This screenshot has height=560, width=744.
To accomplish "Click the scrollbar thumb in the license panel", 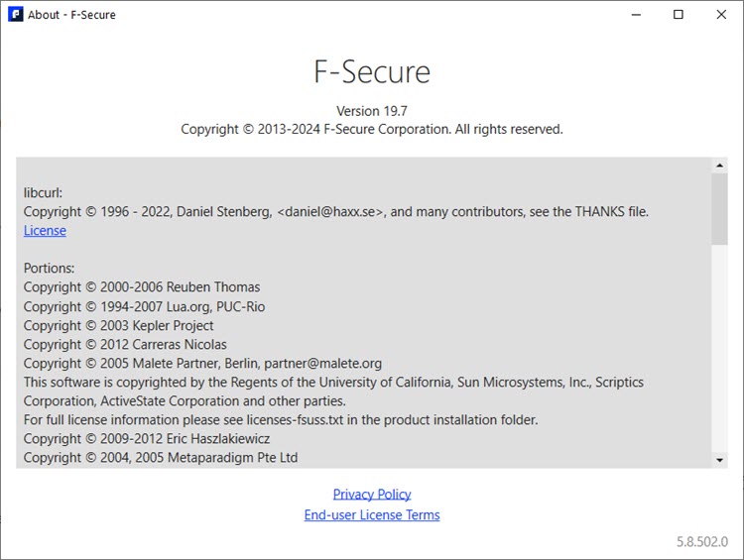I will (720, 208).
